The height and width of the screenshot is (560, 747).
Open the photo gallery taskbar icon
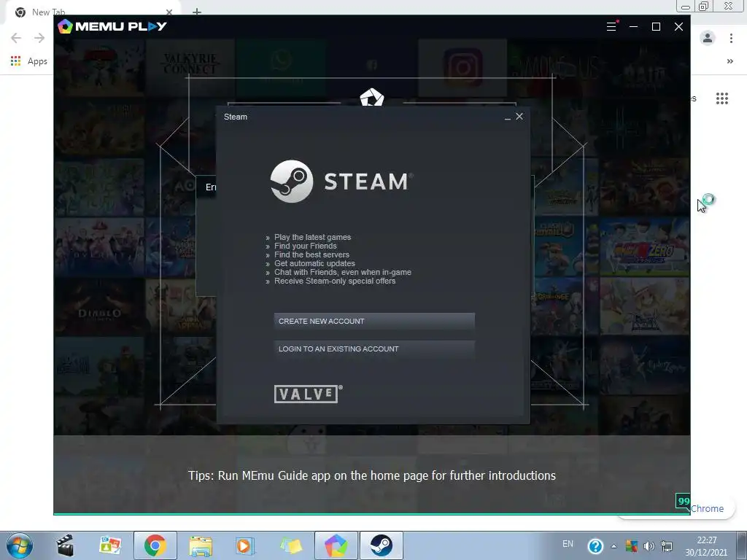pyautogui.click(x=110, y=545)
